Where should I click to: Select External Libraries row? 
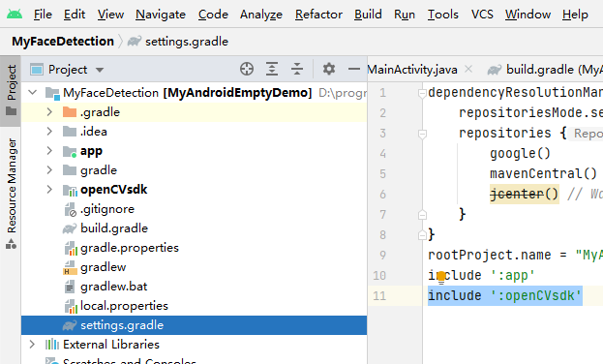point(195,345)
